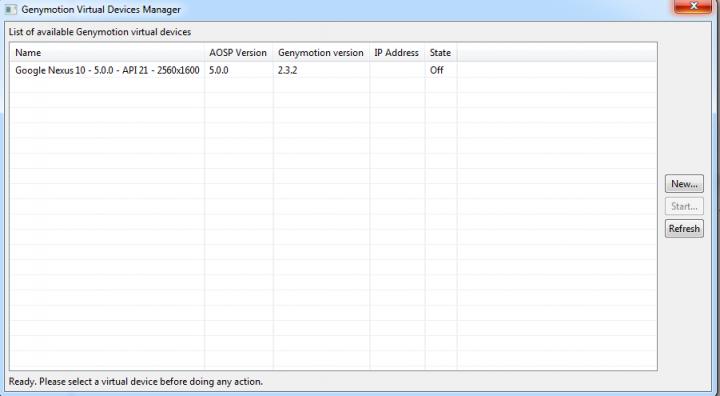Click the IP Address column header
Screen dimensions: 720x396
[397, 53]
